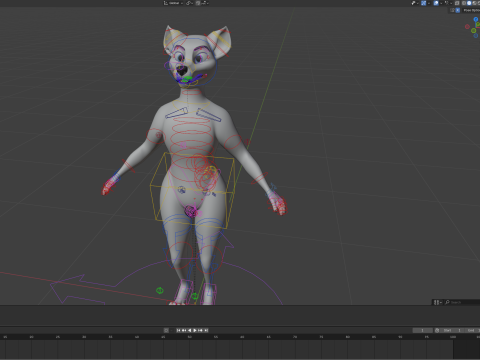Click icon left of X mirror toggle
The height and width of the screenshot is (360, 480).
pyautogui.click(x=452, y=10)
